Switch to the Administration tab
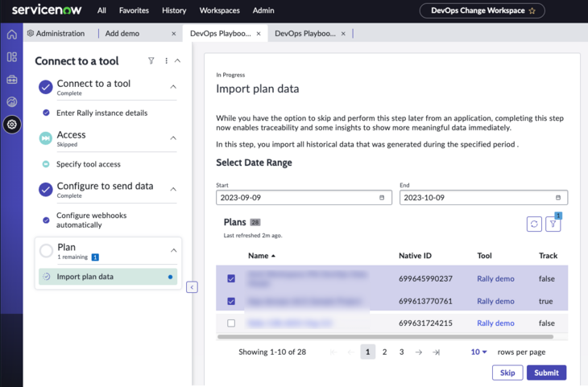Viewport: 588px width, 387px height. coord(56,34)
